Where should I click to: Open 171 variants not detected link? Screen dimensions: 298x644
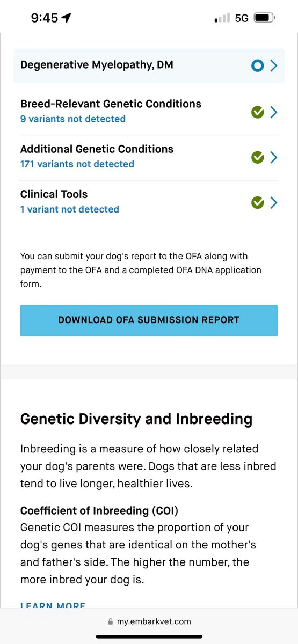(77, 164)
